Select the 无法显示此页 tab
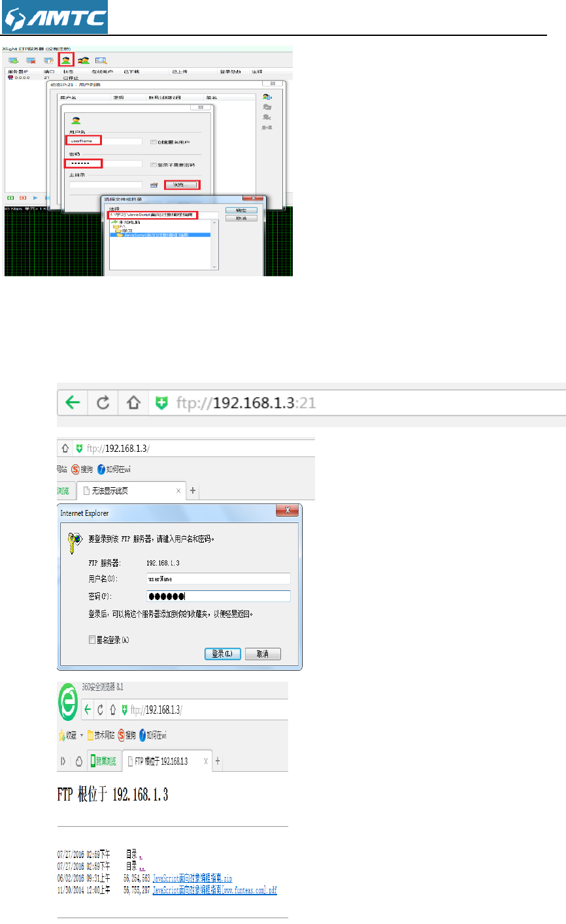The width and height of the screenshot is (566, 924). pyautogui.click(x=129, y=490)
